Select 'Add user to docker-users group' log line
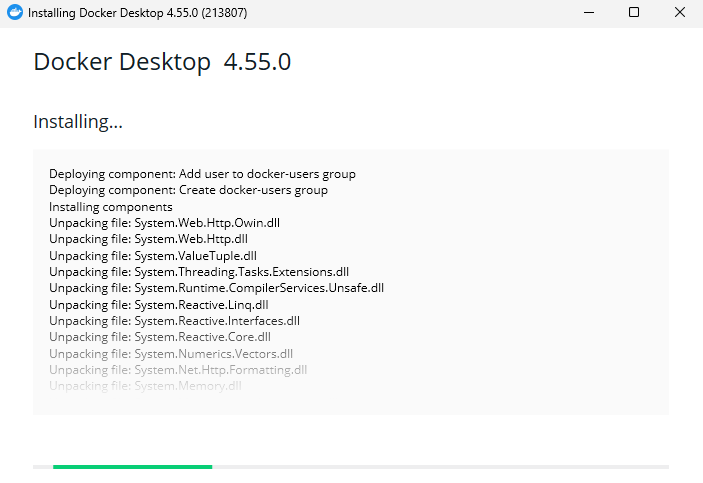Viewport: 703px width, 483px height. (202, 174)
